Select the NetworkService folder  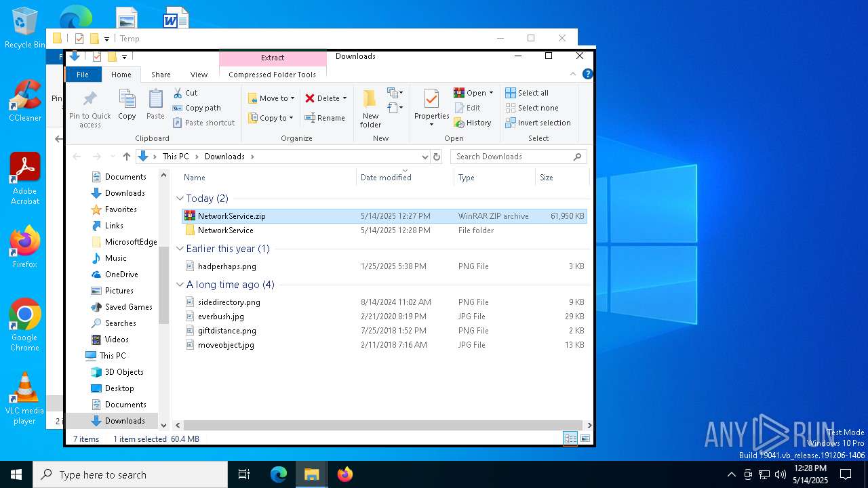click(x=384, y=230)
